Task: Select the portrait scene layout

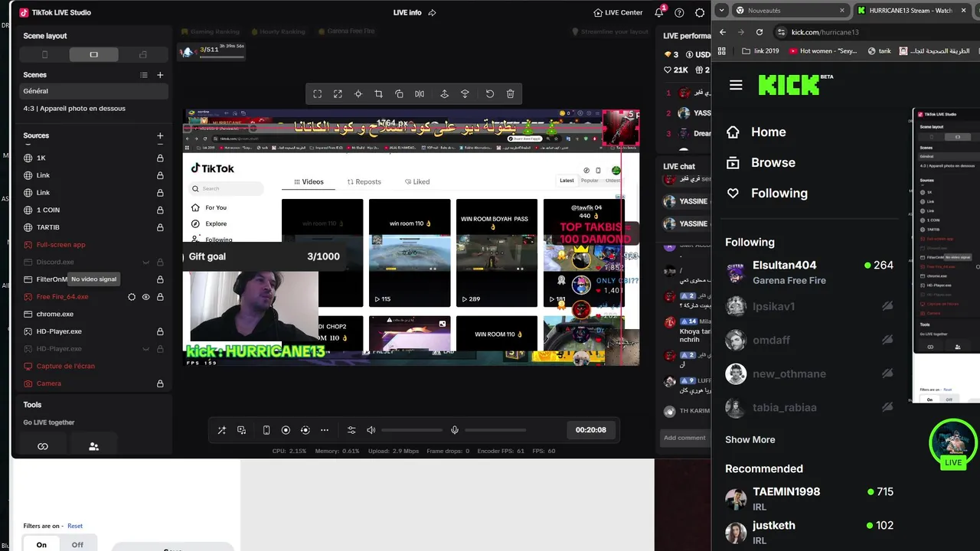Action: pos(44,54)
